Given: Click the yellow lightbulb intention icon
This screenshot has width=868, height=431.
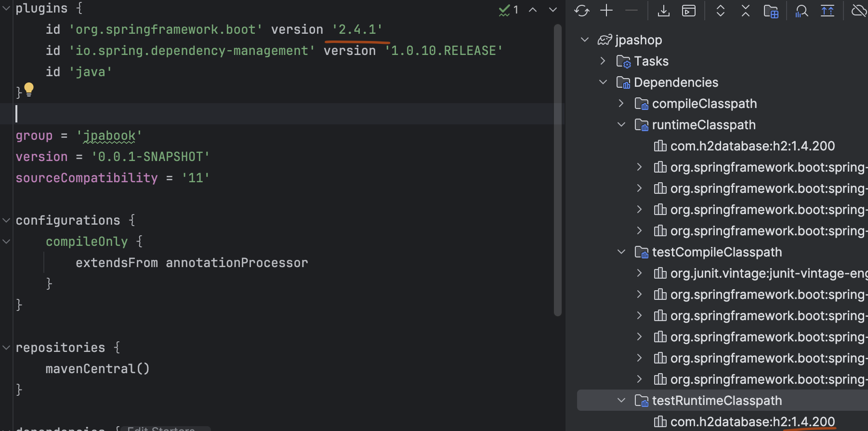Looking at the screenshot, I should (x=29, y=90).
